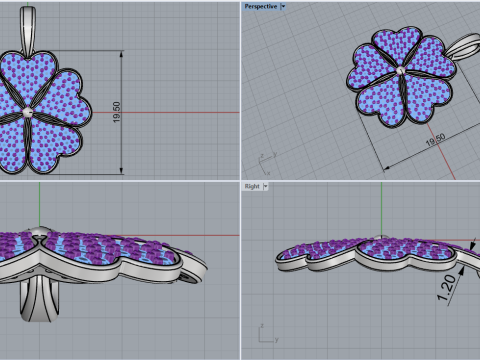Select the Perspective viewport title label
The width and height of the screenshot is (480, 360).
pos(261,6)
